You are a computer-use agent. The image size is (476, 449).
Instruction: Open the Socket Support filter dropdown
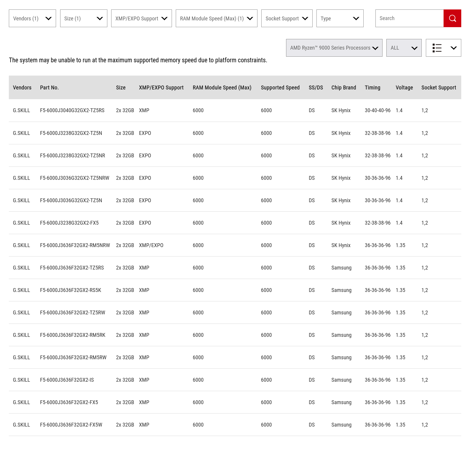287,18
